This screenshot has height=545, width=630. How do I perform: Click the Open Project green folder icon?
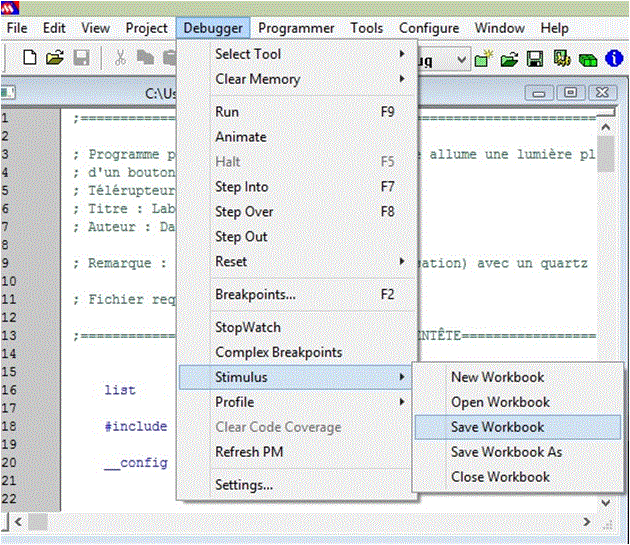coord(509,60)
